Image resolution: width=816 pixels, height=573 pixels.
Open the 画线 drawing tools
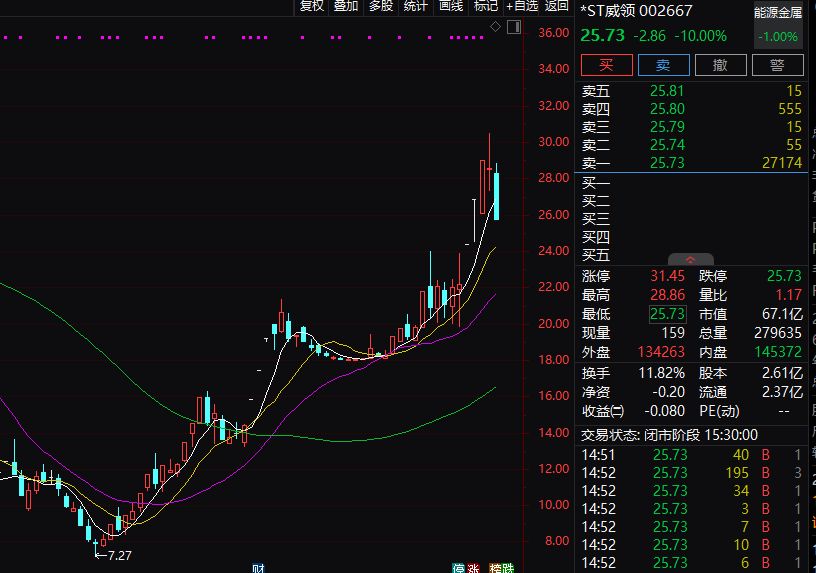pos(451,6)
